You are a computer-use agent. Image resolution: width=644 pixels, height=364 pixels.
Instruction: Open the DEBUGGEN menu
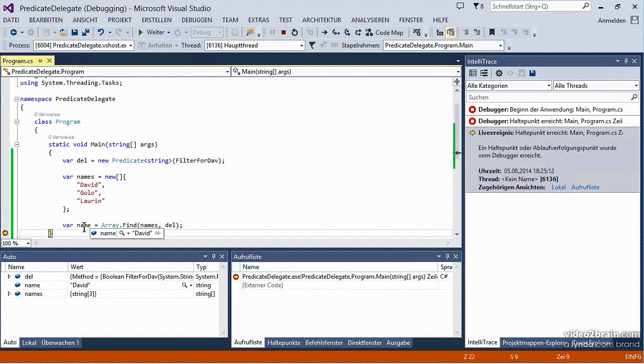click(x=197, y=20)
